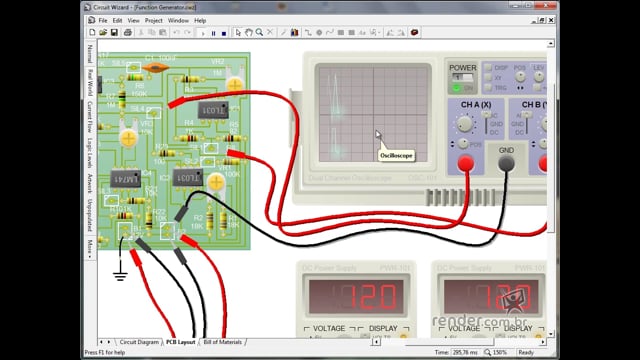Click the CH B AC/GND/DC coupling slider
This screenshot has width=640, height=360.
coord(527,123)
